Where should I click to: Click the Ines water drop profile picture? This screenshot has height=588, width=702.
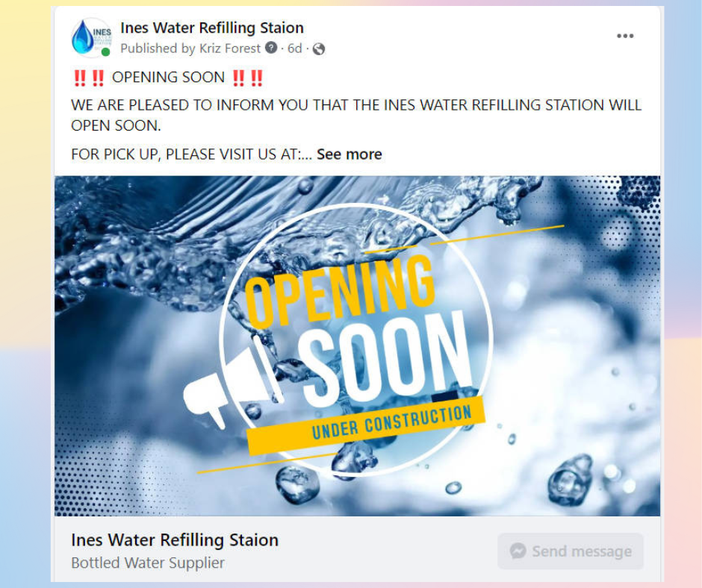(x=91, y=37)
